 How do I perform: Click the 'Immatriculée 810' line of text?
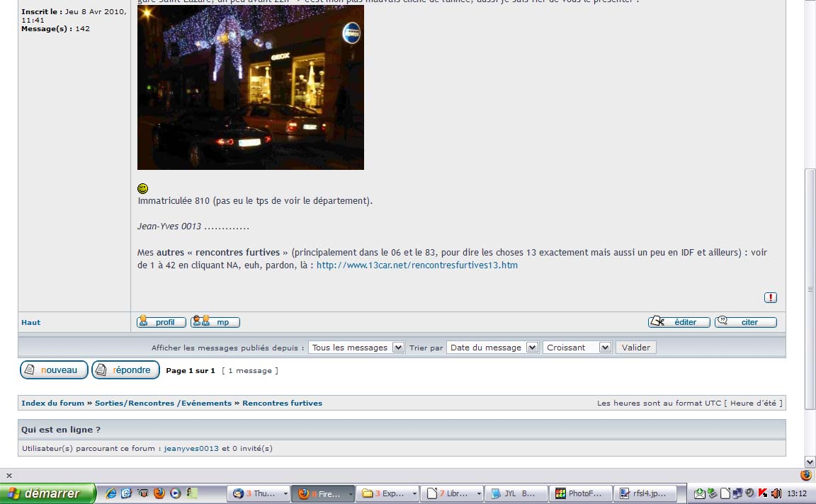coord(255,201)
